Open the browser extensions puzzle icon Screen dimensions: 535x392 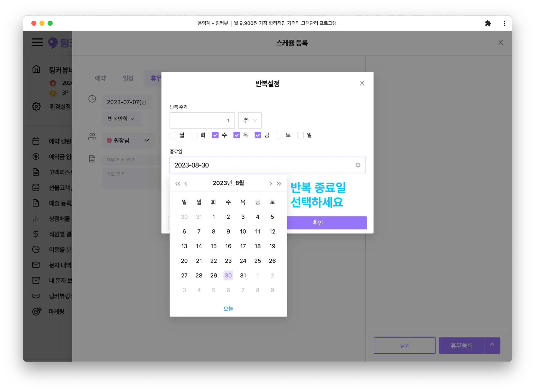488,23
